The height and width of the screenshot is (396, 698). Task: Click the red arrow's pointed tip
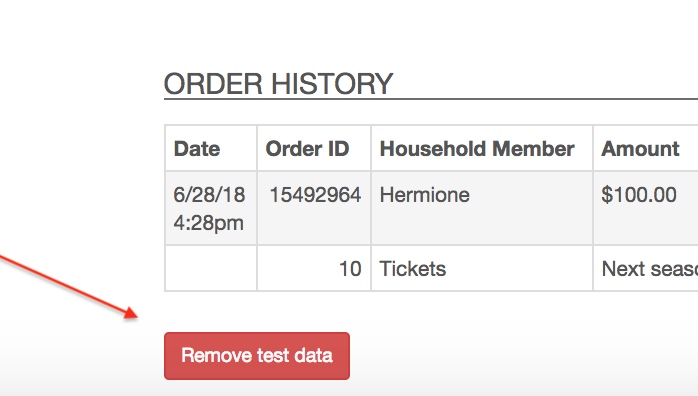tap(136, 316)
